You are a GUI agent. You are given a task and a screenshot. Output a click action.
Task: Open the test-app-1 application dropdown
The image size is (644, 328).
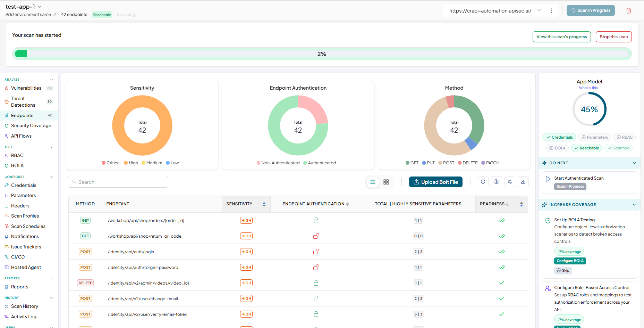coord(24,7)
